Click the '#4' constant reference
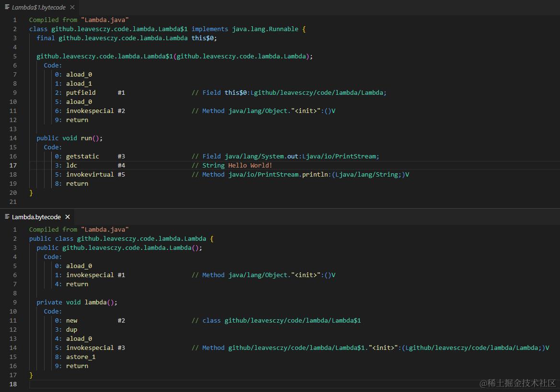Viewport: 560px width, 392px height. [121, 165]
